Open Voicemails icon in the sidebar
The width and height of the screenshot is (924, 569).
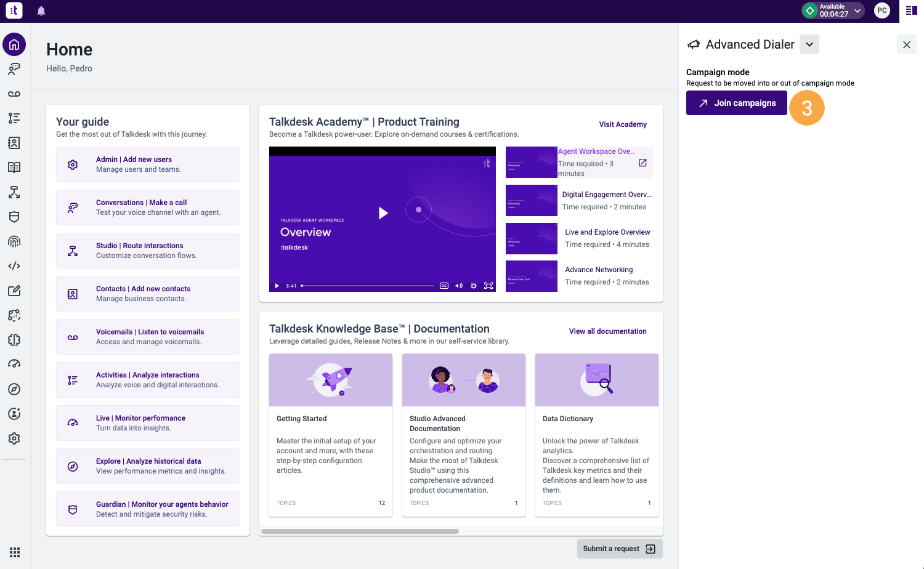click(14, 94)
